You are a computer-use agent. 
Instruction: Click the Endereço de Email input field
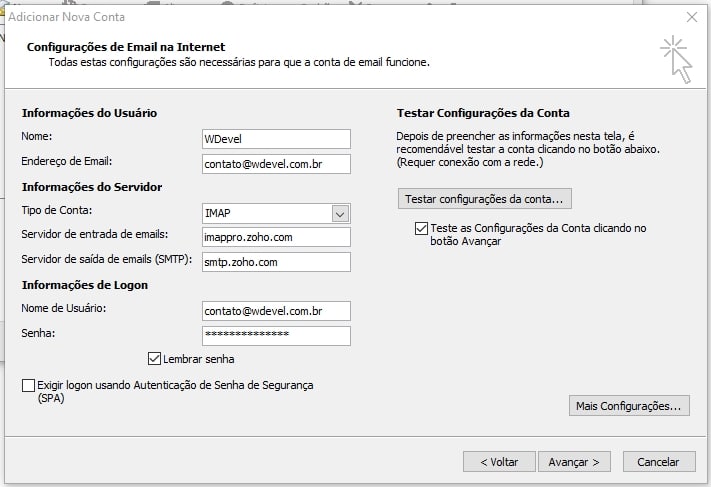pyautogui.click(x=276, y=164)
